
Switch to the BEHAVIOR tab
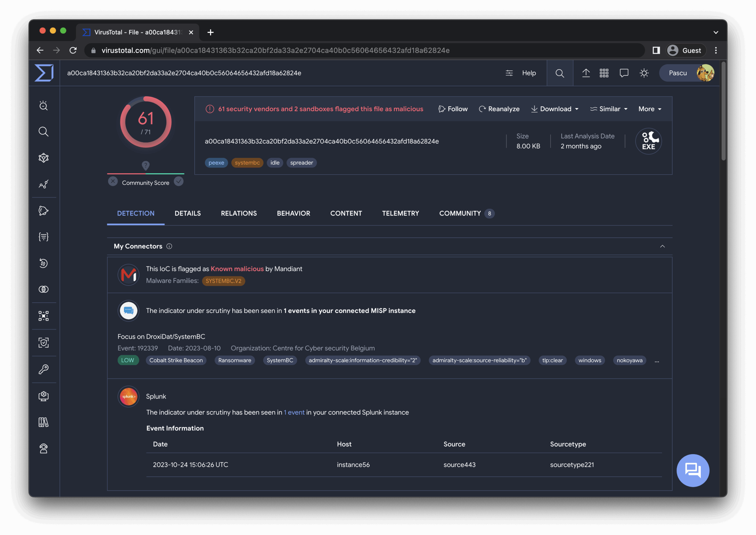(293, 213)
